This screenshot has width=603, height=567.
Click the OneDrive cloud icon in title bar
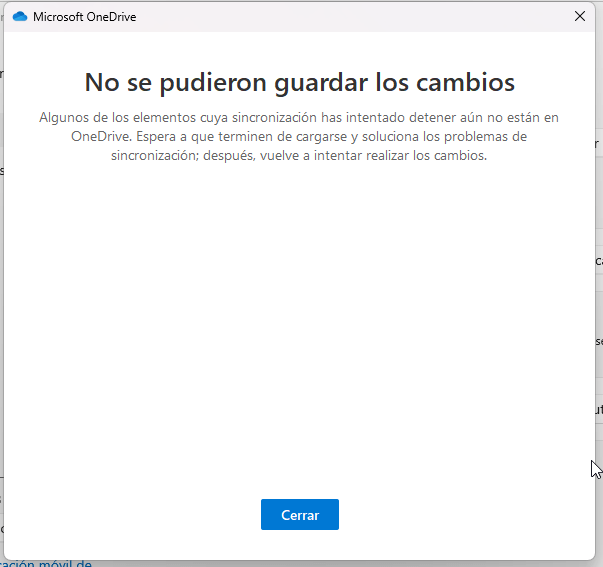coord(20,17)
